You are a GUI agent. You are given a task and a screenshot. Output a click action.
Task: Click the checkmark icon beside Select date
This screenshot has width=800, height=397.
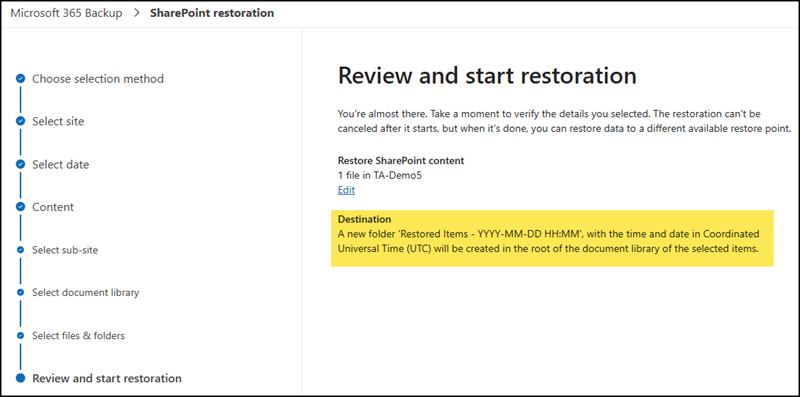pyautogui.click(x=20, y=164)
